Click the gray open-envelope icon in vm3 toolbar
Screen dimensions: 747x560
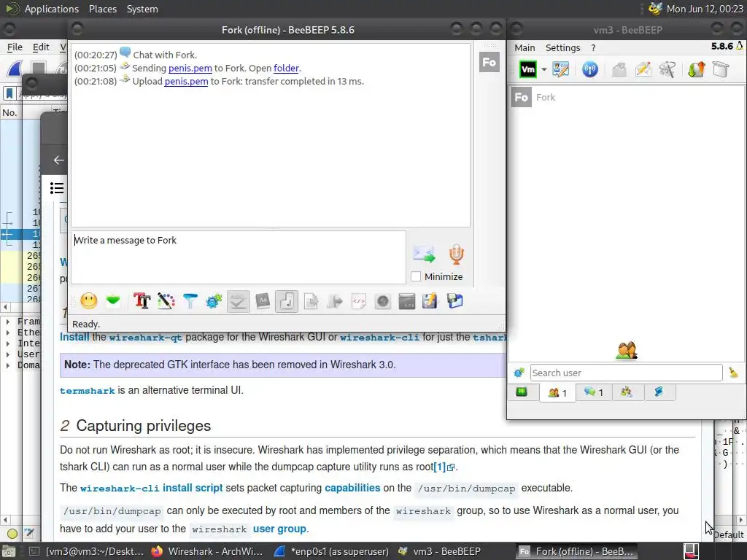click(619, 69)
